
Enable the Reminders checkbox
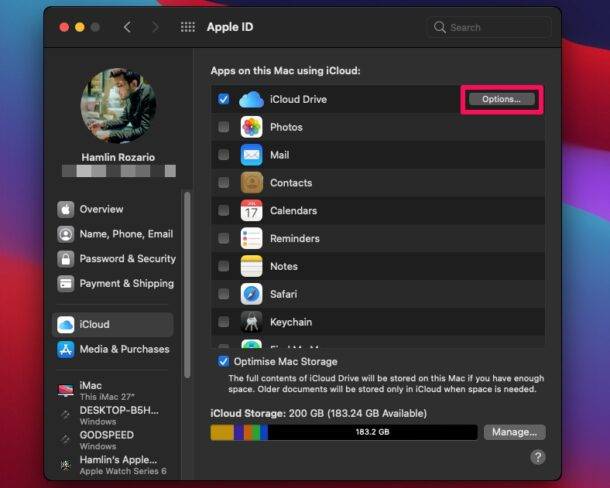pyautogui.click(x=224, y=238)
